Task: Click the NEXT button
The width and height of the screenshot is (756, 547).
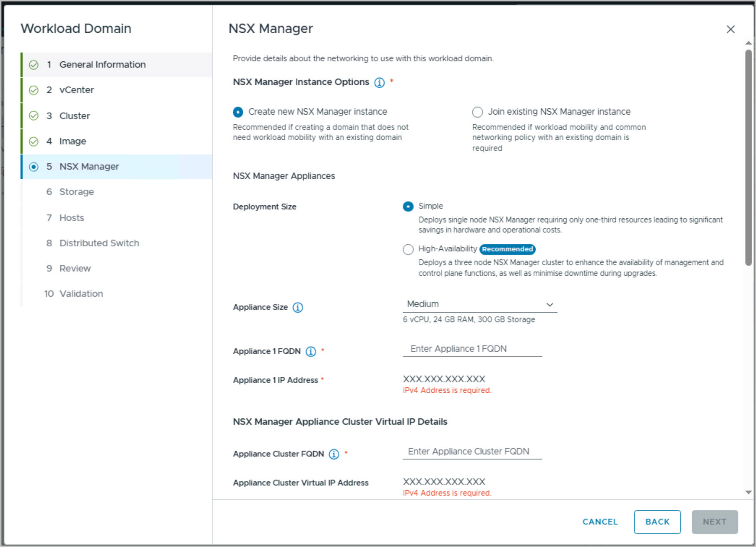Action: pyautogui.click(x=715, y=522)
